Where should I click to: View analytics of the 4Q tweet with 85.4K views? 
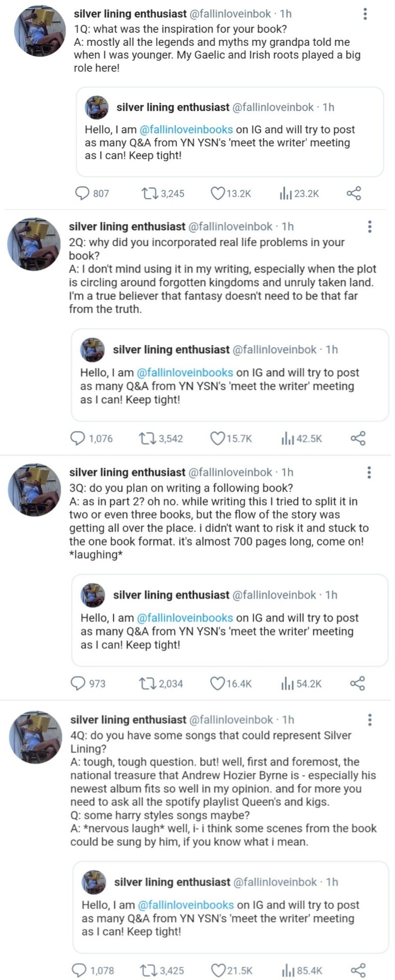(287, 970)
